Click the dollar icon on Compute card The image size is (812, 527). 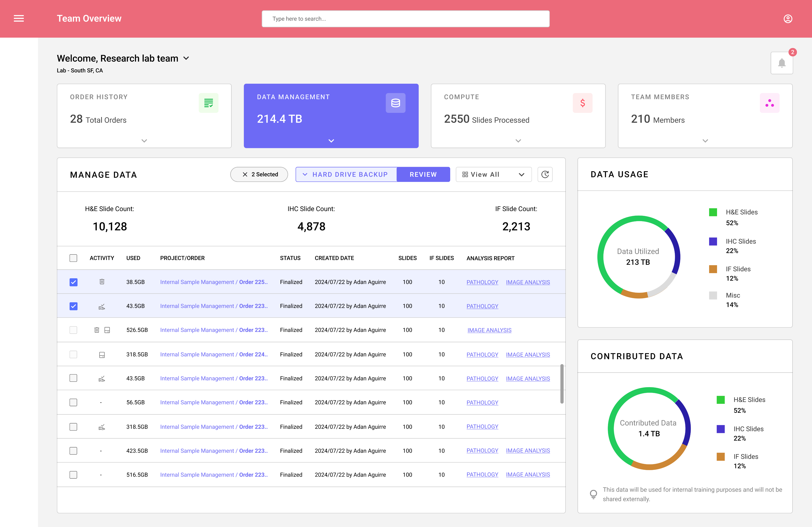582,103
